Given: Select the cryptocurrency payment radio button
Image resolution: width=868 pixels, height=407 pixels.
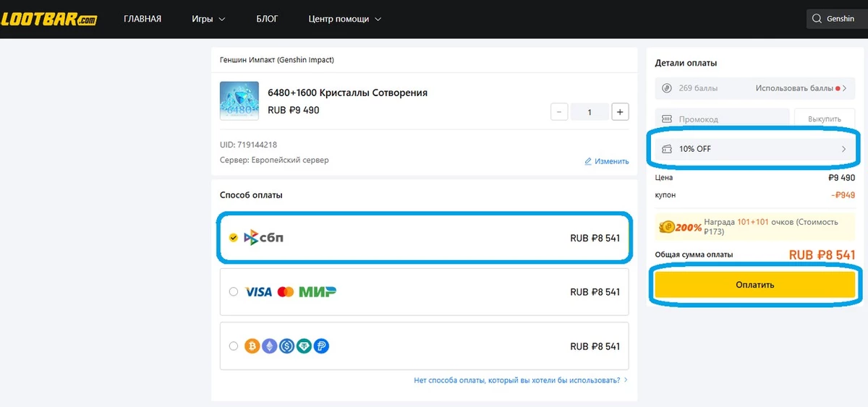Looking at the screenshot, I should coord(233,346).
